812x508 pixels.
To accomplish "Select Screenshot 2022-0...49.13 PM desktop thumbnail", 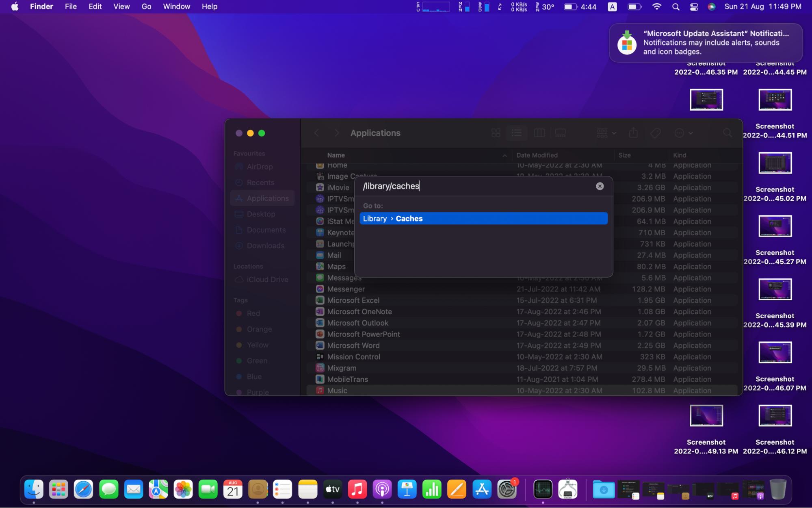I will point(706,415).
